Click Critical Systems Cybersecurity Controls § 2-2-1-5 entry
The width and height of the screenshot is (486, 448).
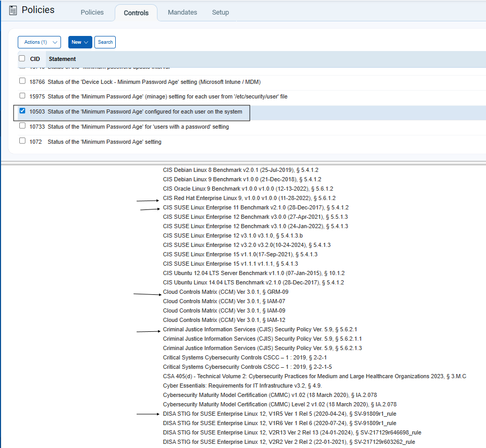pos(247,367)
